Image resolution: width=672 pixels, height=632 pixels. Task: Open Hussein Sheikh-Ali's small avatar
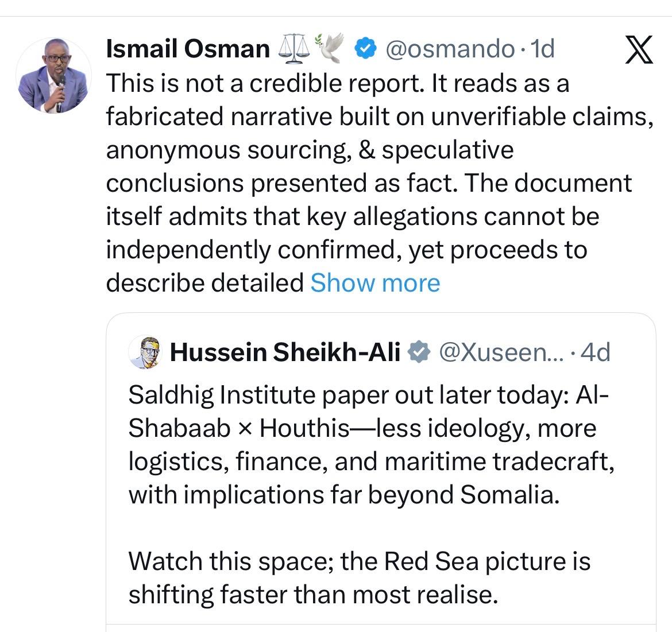point(144,352)
